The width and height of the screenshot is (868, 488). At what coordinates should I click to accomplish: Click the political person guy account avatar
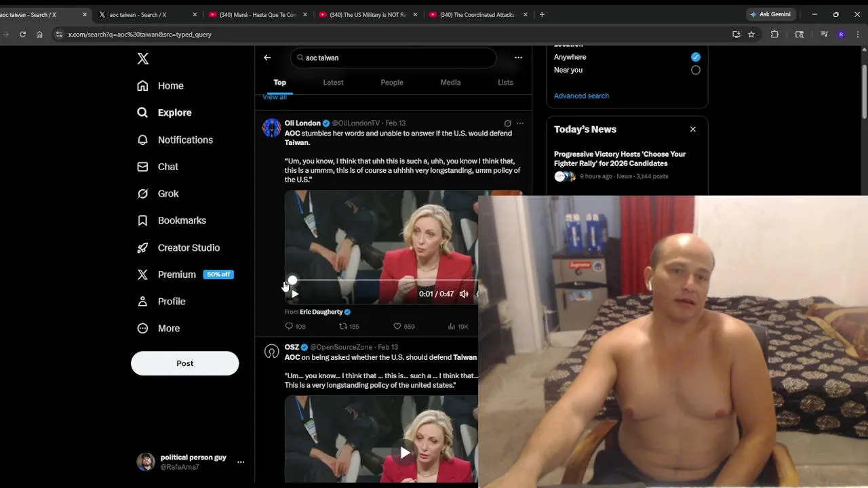[x=146, y=462]
